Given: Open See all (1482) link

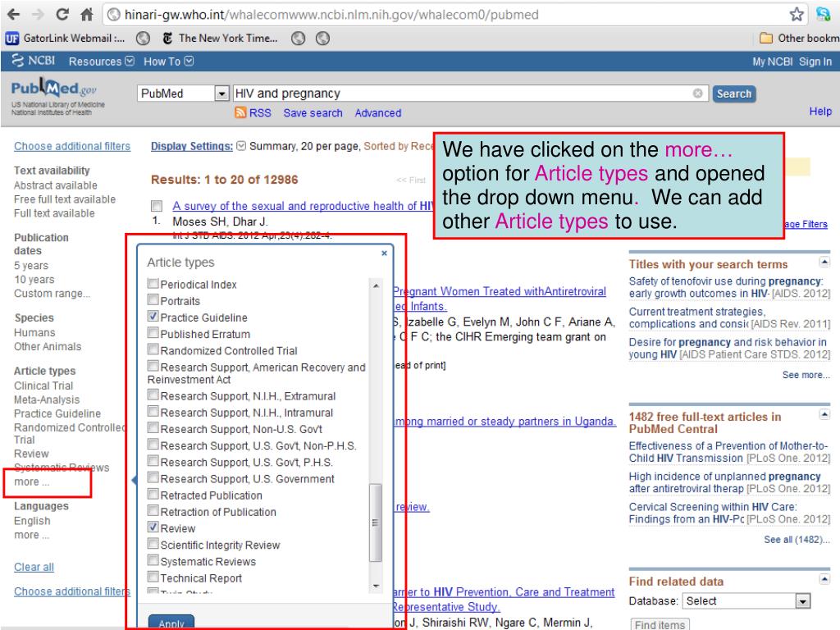Looking at the screenshot, I should click(797, 540).
